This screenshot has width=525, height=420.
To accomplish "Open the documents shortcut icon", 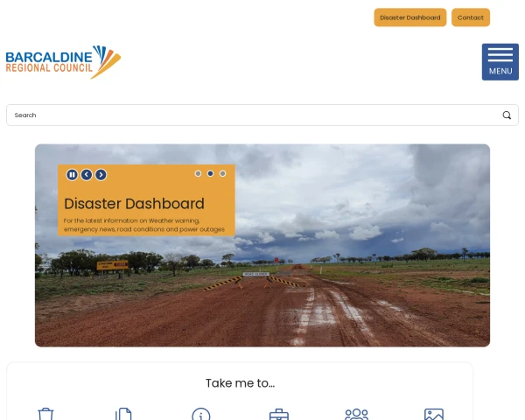I will tap(123, 414).
